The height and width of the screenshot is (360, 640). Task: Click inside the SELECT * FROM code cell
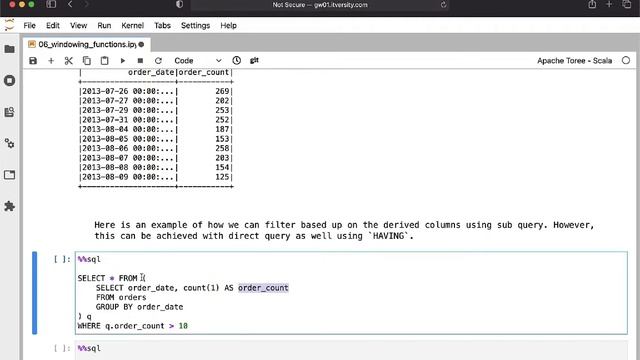click(351, 293)
